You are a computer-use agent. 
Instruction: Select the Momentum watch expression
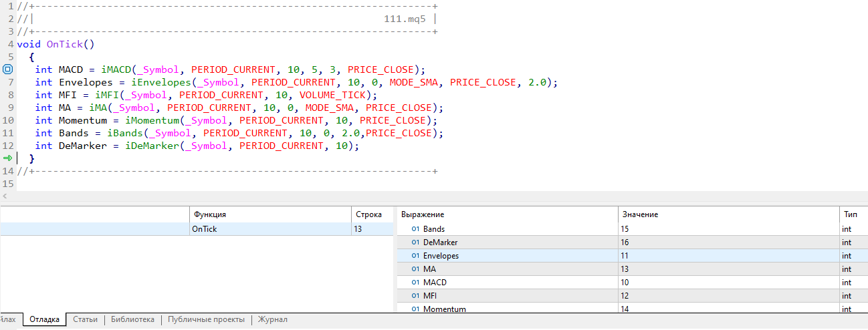pos(445,309)
